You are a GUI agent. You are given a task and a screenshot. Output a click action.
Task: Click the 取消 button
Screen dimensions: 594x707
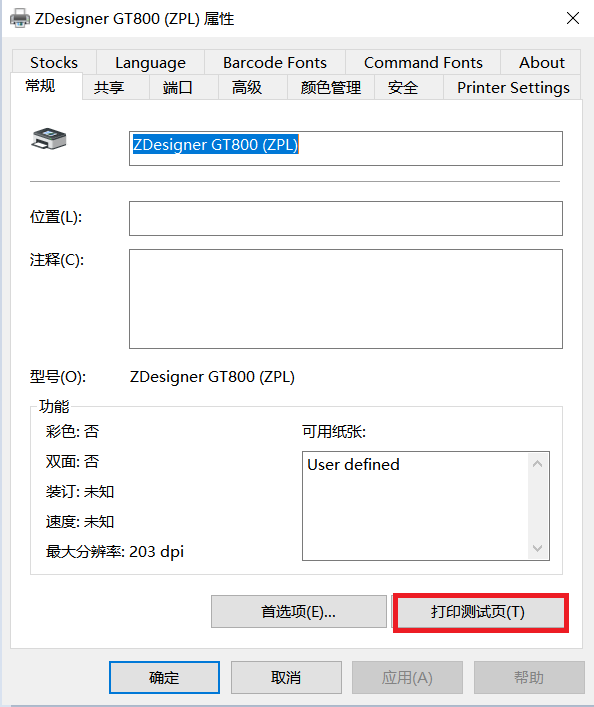coord(286,677)
